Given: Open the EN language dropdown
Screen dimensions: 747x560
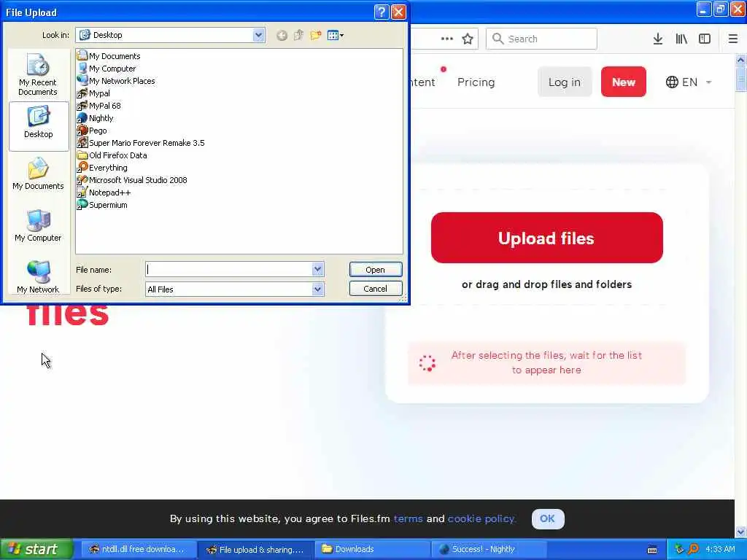Looking at the screenshot, I should [x=689, y=82].
